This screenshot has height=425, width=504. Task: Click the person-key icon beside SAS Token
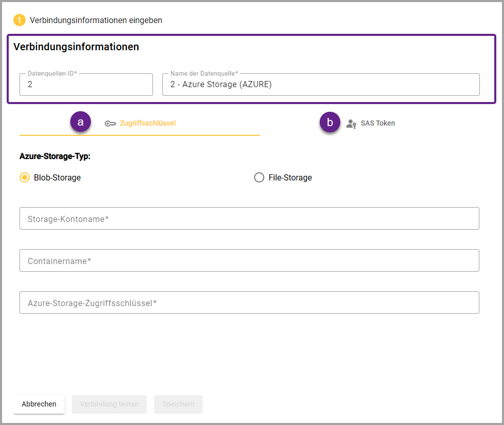351,124
